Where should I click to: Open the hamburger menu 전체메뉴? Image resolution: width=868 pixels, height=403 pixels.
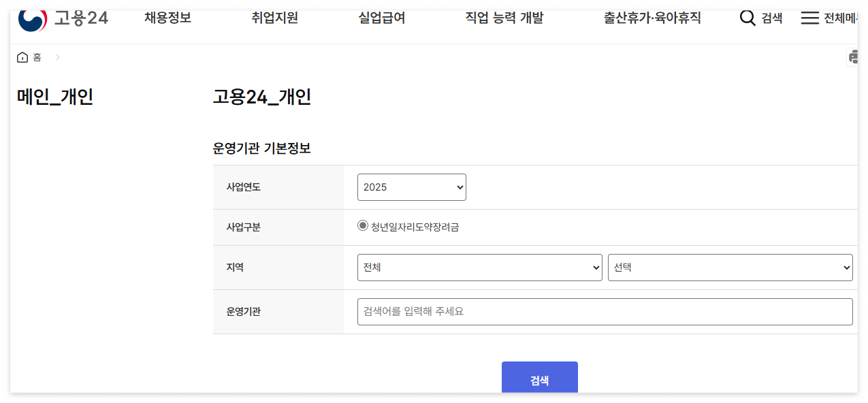point(829,18)
